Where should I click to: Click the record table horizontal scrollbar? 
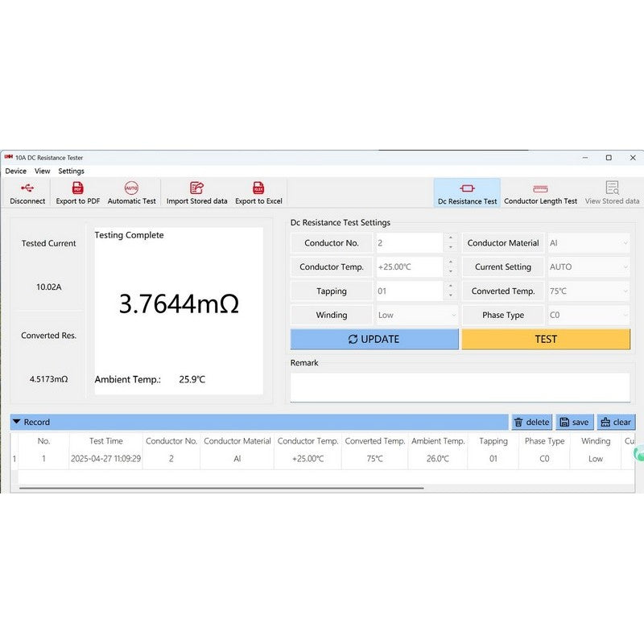pyautogui.click(x=221, y=488)
